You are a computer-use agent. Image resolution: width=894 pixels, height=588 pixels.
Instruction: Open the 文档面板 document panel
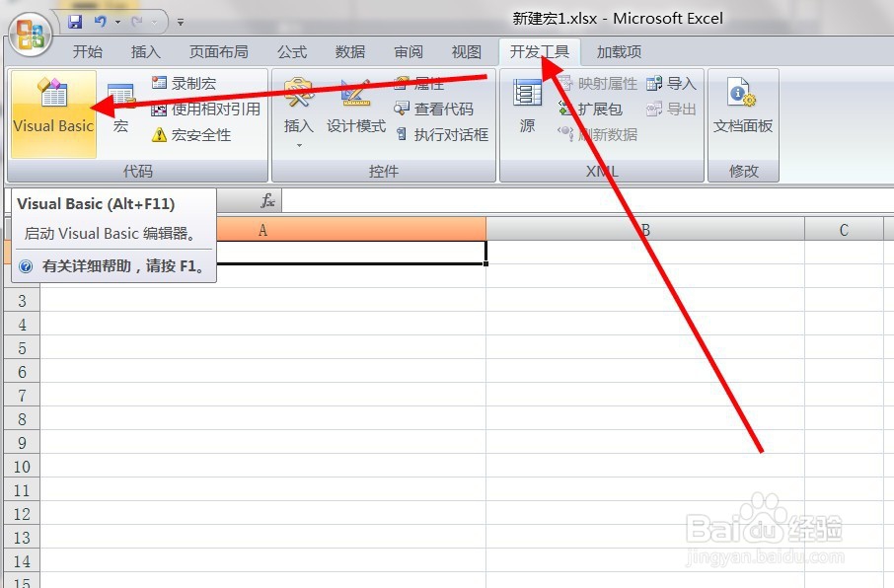[743, 108]
